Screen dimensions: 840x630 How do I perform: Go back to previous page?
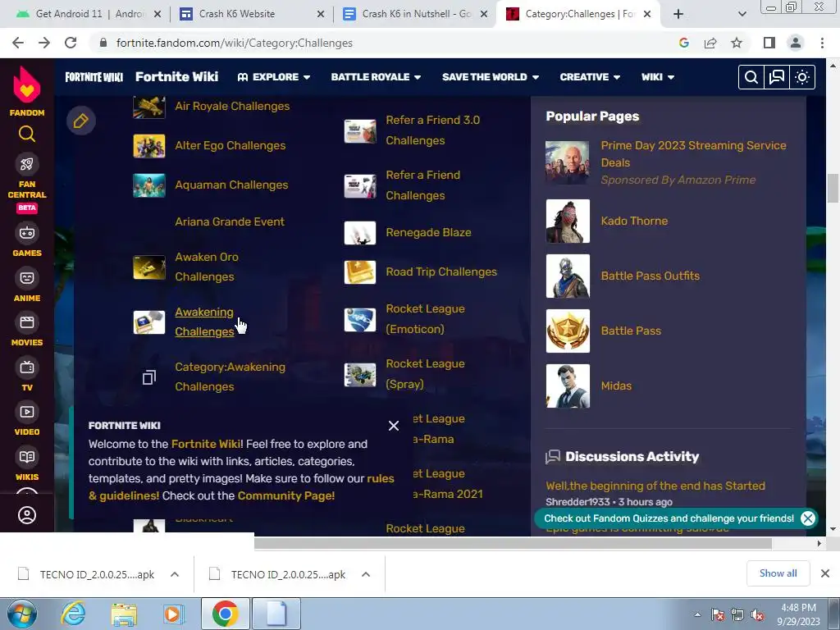coord(18,43)
